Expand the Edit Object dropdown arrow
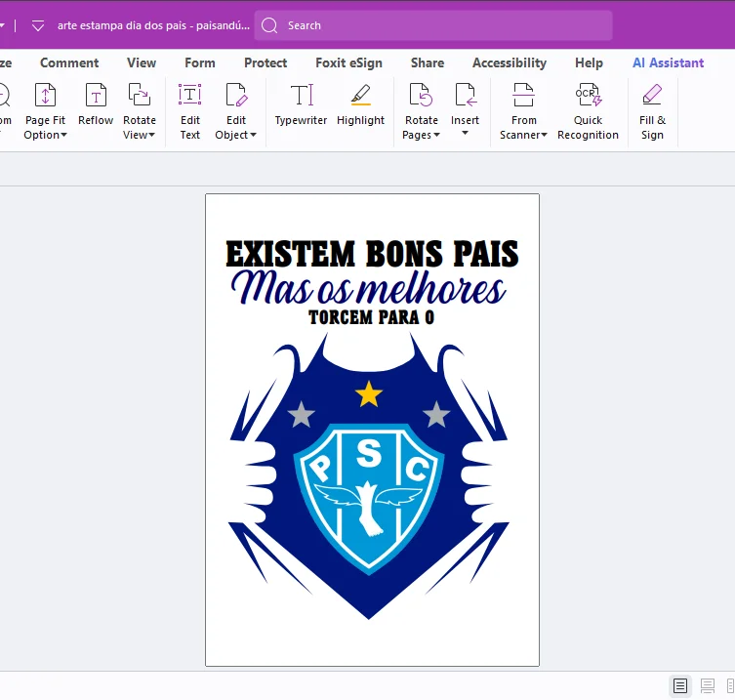The image size is (735, 700). click(x=253, y=135)
